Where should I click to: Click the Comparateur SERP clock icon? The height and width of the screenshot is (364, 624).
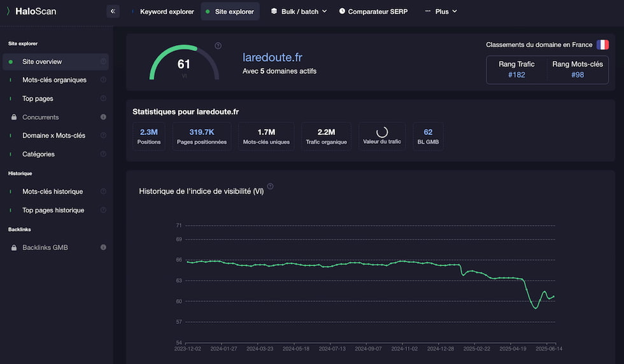(342, 11)
